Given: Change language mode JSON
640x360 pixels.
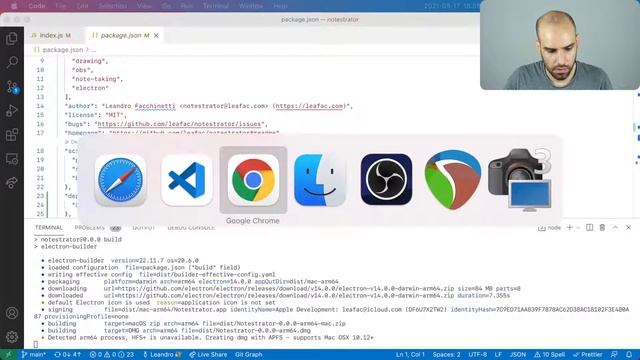Looking at the screenshot, I should coord(518,354).
